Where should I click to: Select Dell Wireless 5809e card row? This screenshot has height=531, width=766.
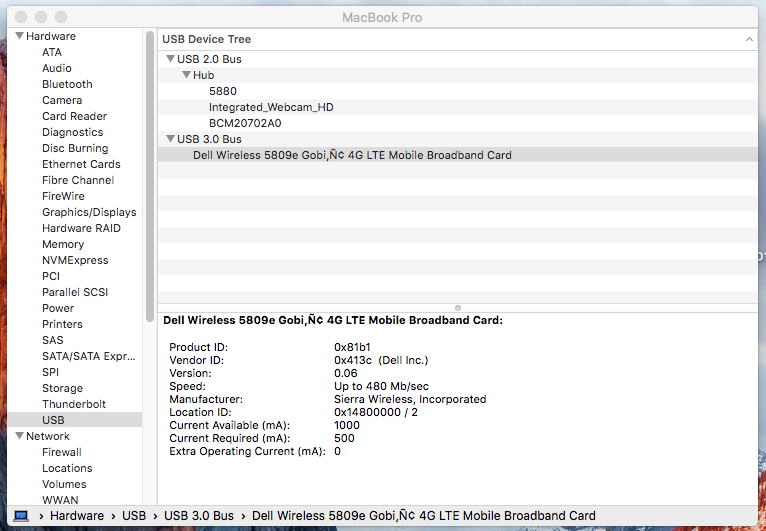click(x=352, y=155)
